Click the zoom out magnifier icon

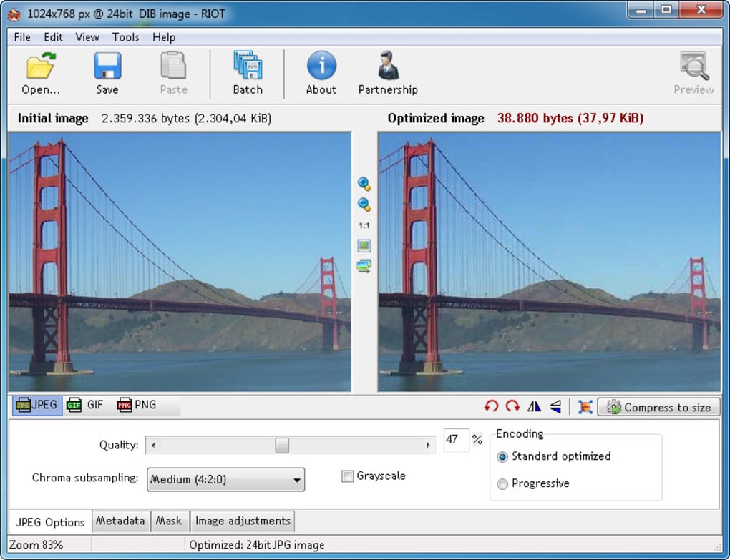coord(364,205)
